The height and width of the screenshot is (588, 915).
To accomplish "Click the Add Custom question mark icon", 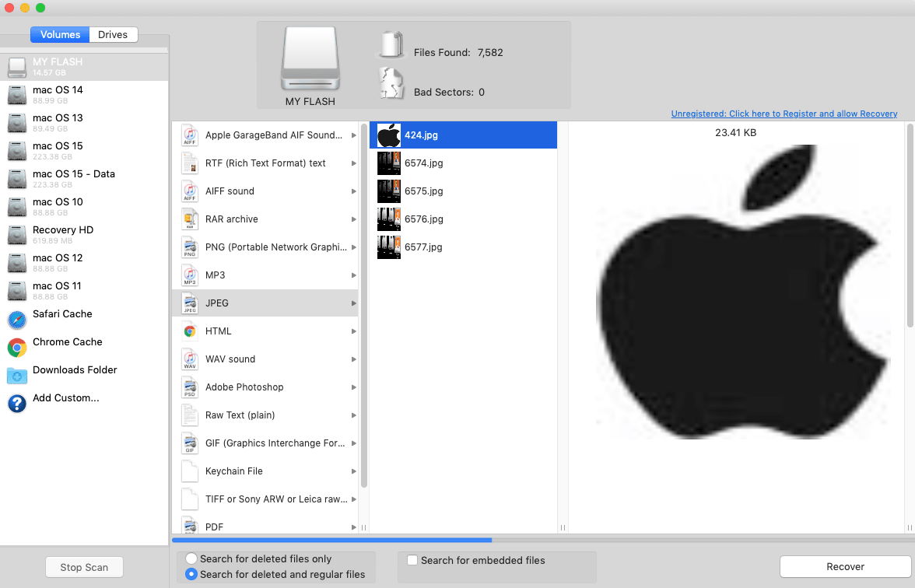I will tap(17, 404).
